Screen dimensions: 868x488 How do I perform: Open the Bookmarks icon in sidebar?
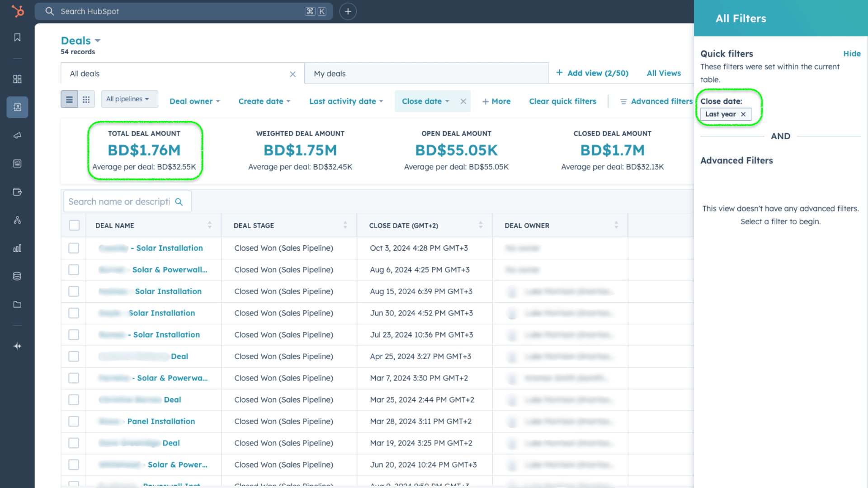17,38
